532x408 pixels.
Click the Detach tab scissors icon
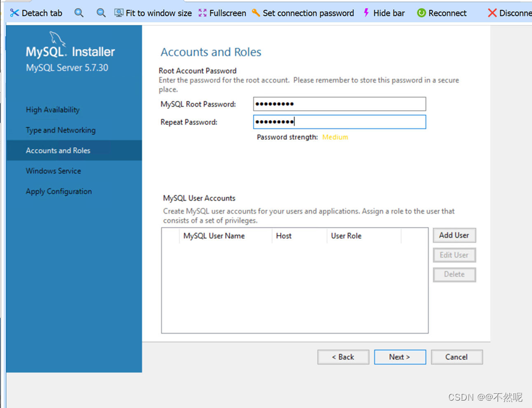(14, 13)
